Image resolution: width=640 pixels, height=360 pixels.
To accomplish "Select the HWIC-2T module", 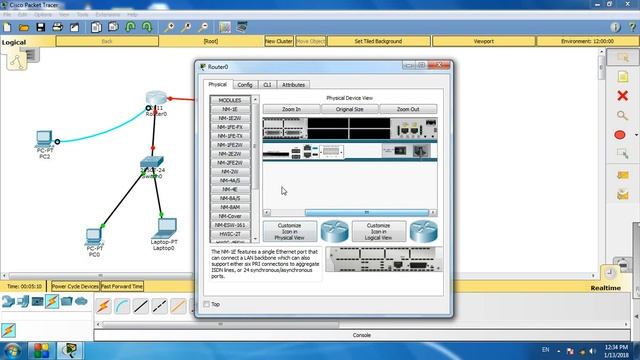I will 230,234.
